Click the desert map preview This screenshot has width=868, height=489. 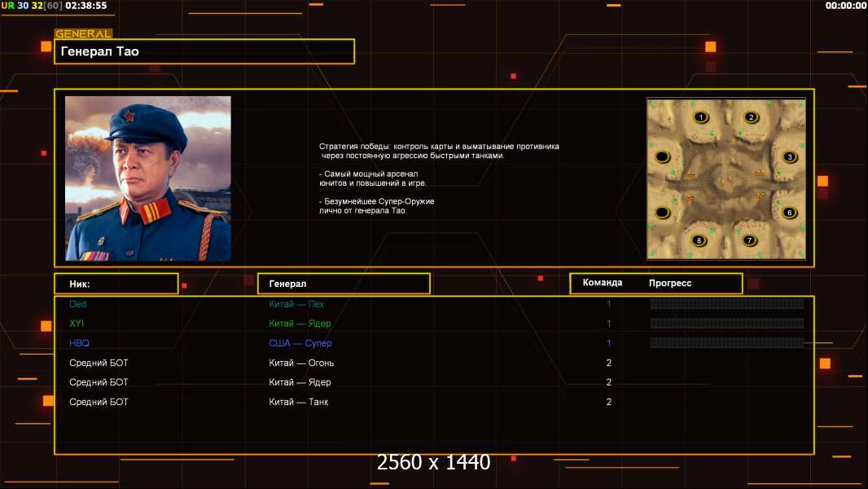click(726, 178)
